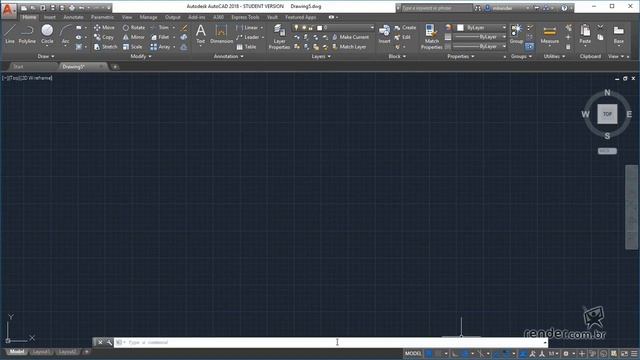This screenshot has height=360, width=640.
Task: Open the Manage ribbon tab
Action: pos(148,17)
